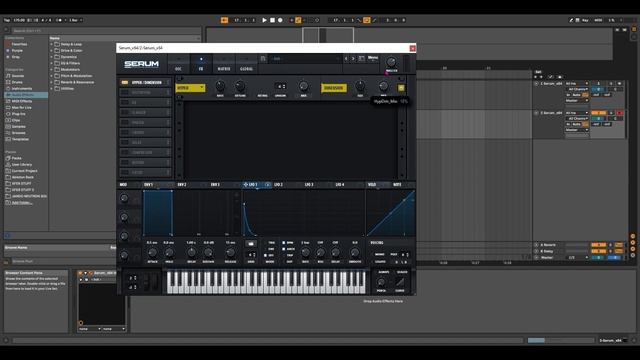
Task: Click the LFO Rise knob
Action: 320,253
